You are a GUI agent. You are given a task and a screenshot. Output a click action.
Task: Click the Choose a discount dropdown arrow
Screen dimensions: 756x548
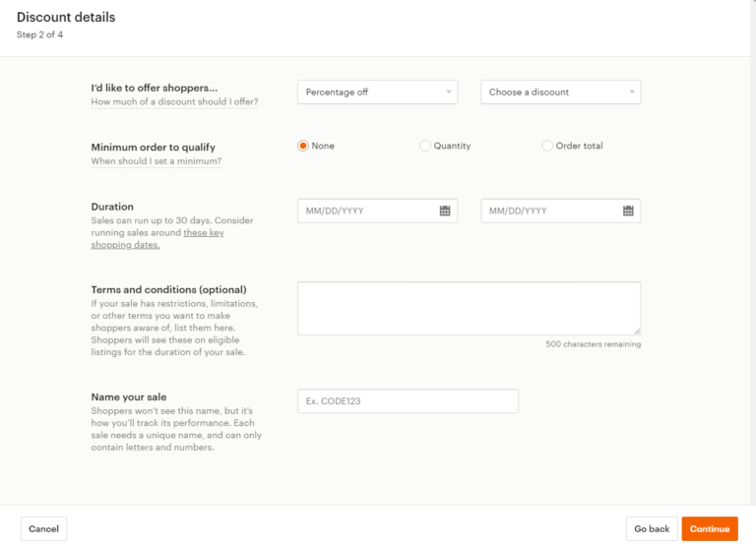click(x=632, y=92)
